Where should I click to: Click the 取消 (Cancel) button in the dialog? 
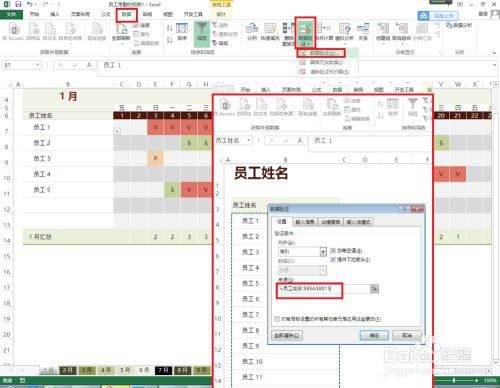point(407,335)
